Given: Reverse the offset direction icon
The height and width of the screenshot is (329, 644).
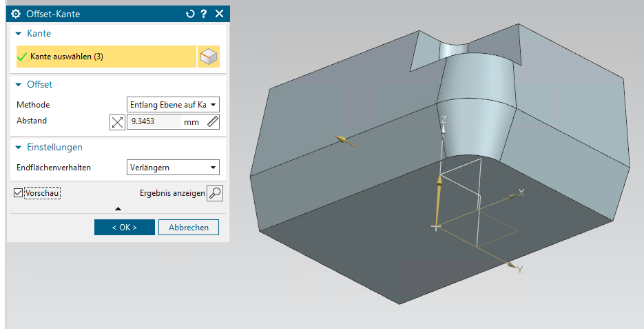Looking at the screenshot, I should coord(117,122).
